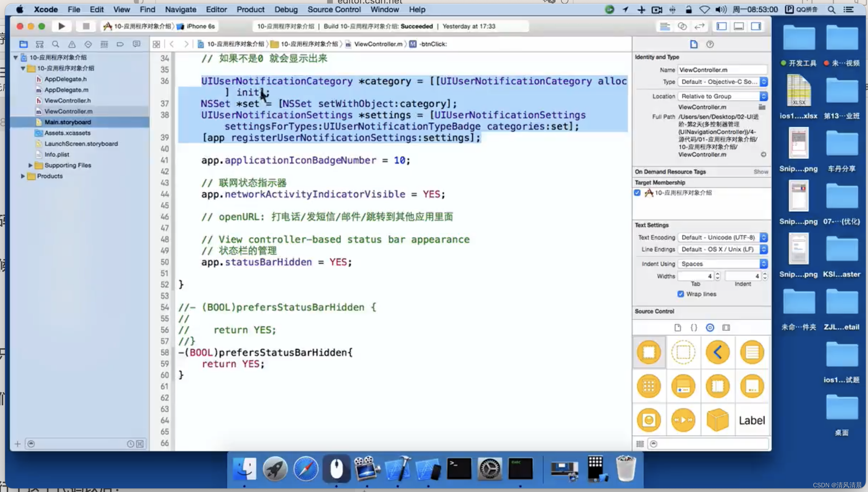Toggle network activity indicator visible line 44
The height and width of the screenshot is (492, 868).
coord(322,194)
